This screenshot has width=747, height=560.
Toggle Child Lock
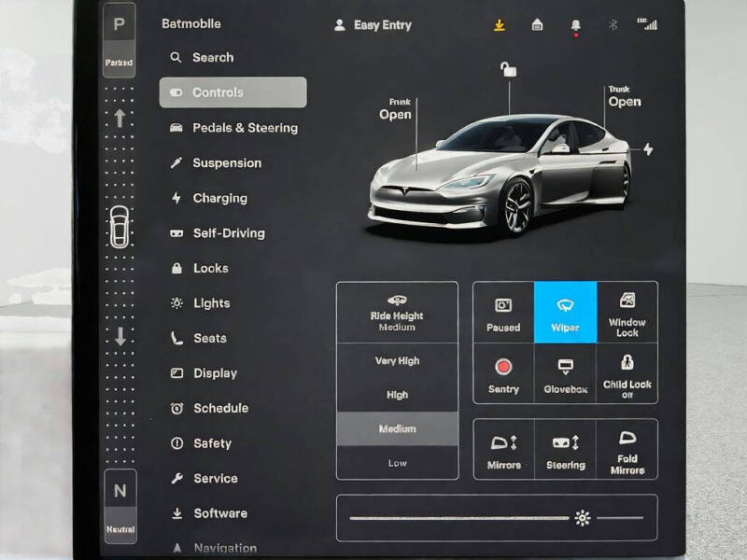[x=627, y=373]
